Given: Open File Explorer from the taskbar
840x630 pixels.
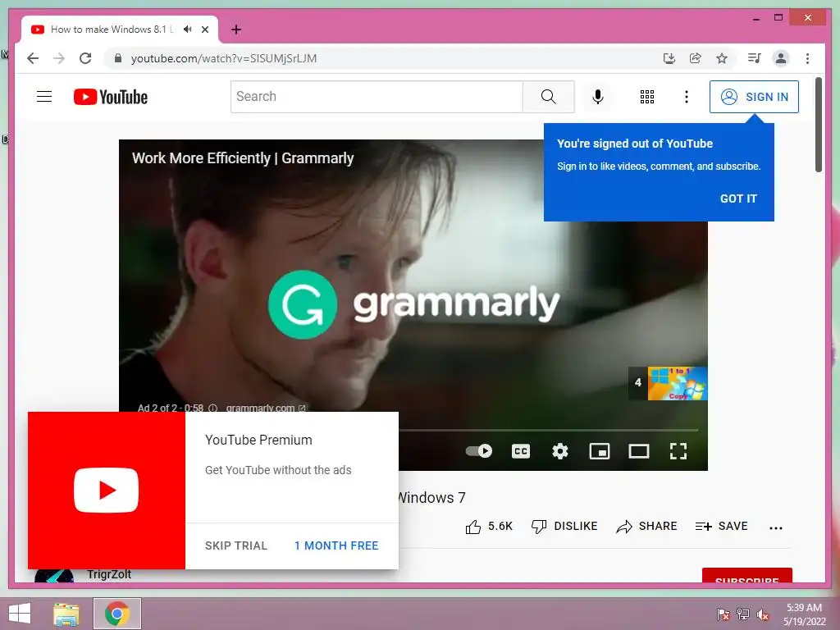Looking at the screenshot, I should point(66,614).
